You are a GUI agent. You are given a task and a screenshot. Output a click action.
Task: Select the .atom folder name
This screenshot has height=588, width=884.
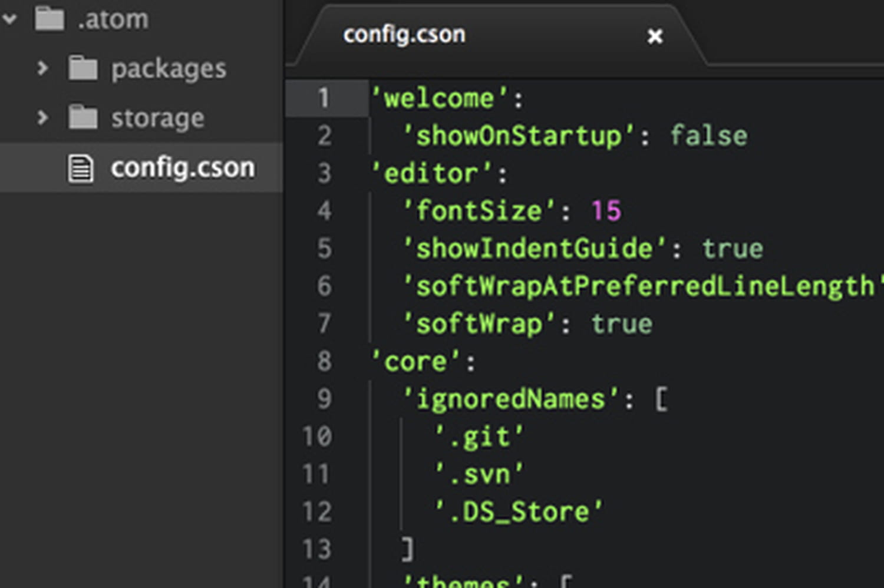click(x=113, y=20)
